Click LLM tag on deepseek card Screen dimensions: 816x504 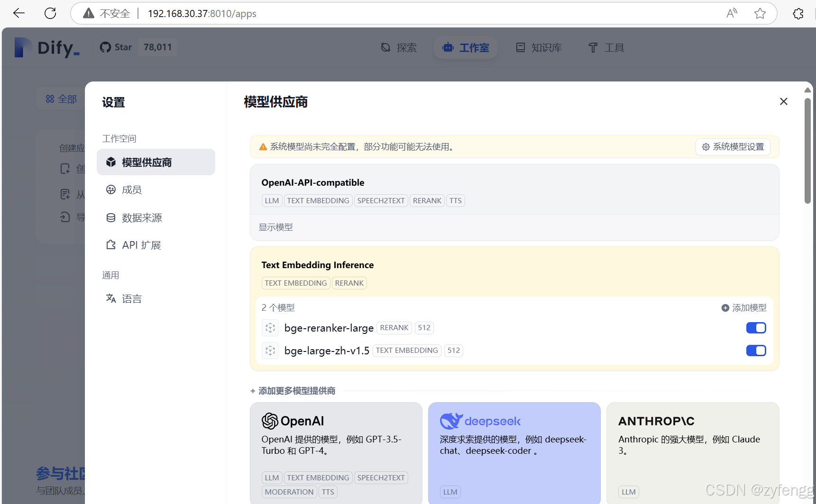tap(450, 492)
